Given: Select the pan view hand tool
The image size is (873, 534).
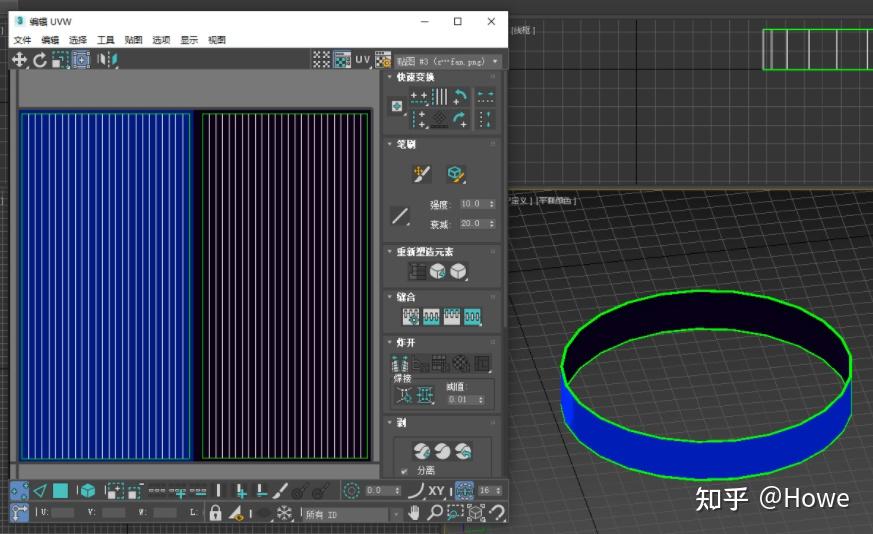Looking at the screenshot, I should [x=413, y=513].
